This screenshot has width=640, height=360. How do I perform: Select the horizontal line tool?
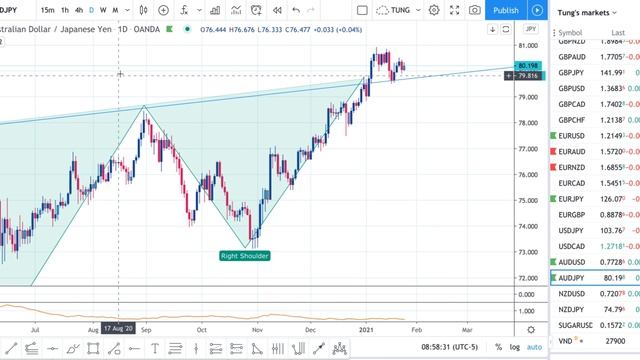click(x=52, y=348)
